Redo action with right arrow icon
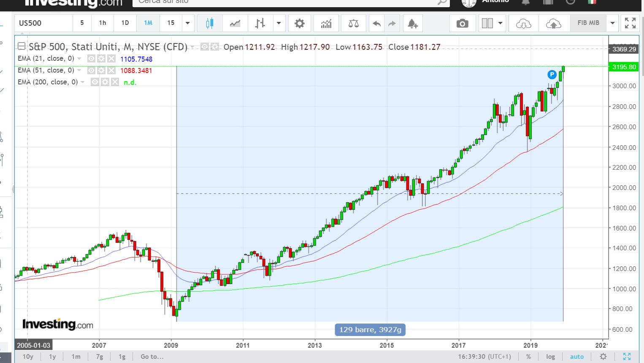Image resolution: width=644 pixels, height=363 pixels. tap(392, 23)
